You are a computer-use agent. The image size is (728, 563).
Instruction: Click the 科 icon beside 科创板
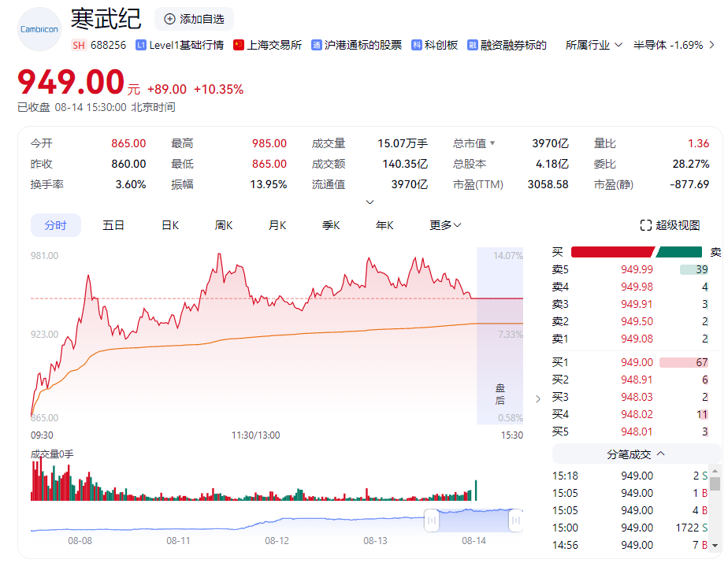pyautogui.click(x=417, y=45)
